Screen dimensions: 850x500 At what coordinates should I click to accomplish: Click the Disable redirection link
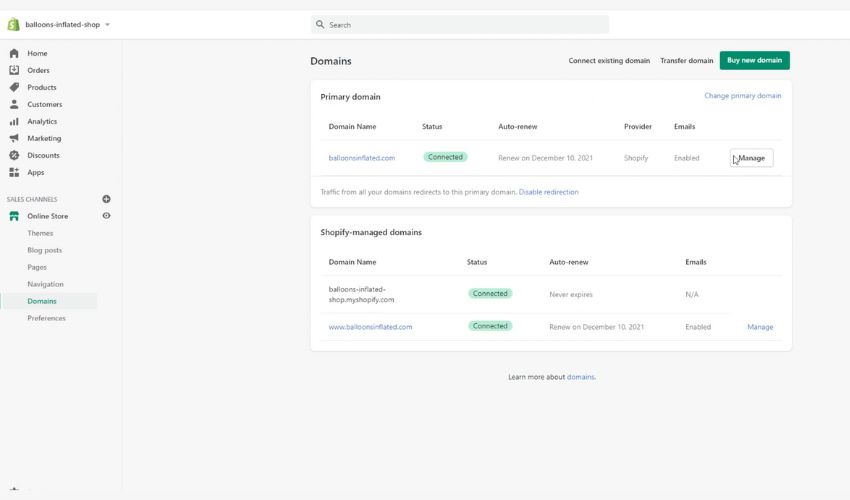548,192
